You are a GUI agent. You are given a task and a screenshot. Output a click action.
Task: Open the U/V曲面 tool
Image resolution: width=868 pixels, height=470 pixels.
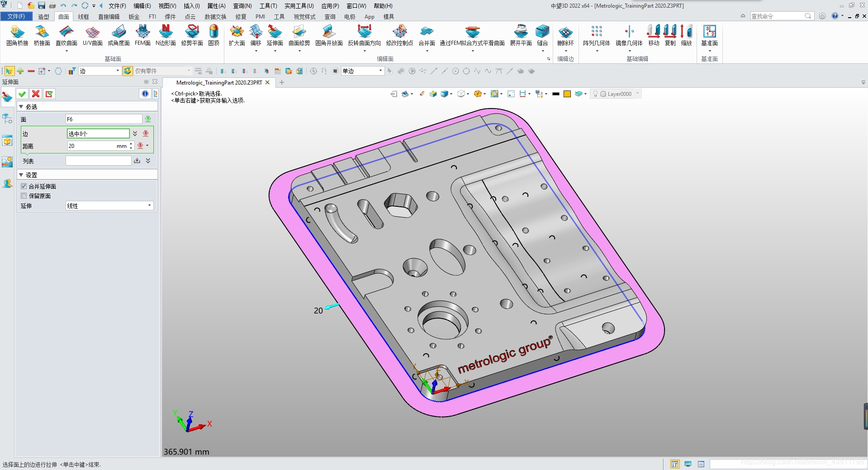coord(93,35)
